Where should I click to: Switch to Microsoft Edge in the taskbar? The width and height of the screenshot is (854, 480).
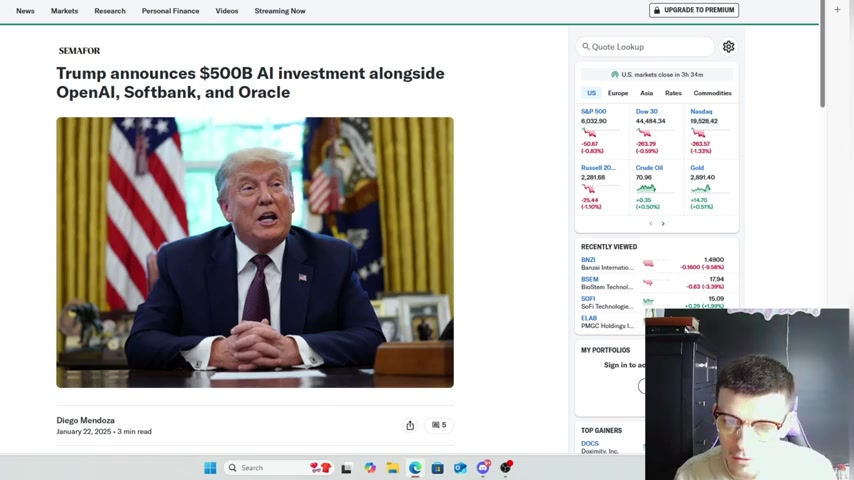pyautogui.click(x=415, y=467)
